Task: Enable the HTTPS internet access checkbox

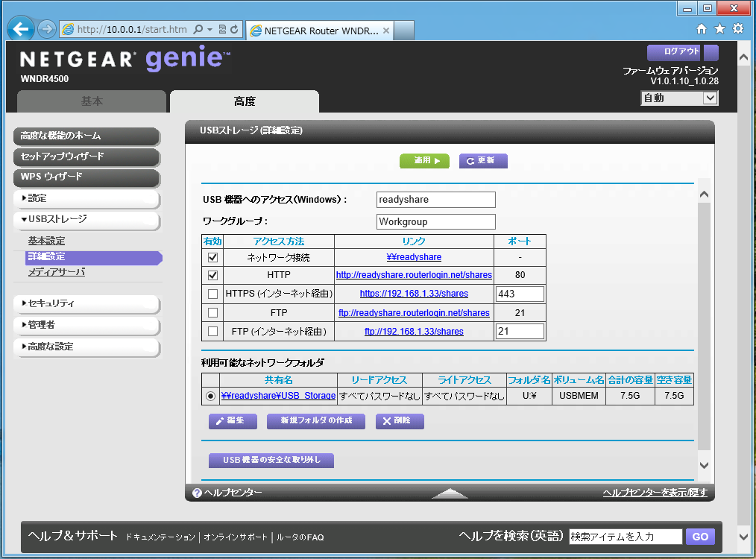Action: point(212,294)
